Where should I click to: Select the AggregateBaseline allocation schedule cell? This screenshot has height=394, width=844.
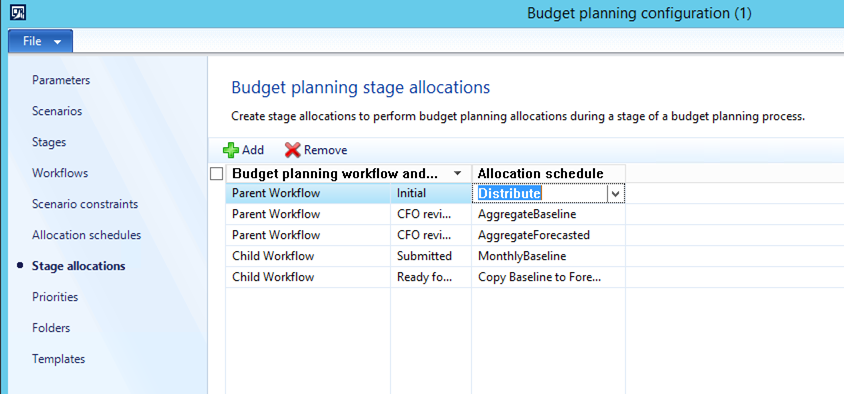pos(548,214)
